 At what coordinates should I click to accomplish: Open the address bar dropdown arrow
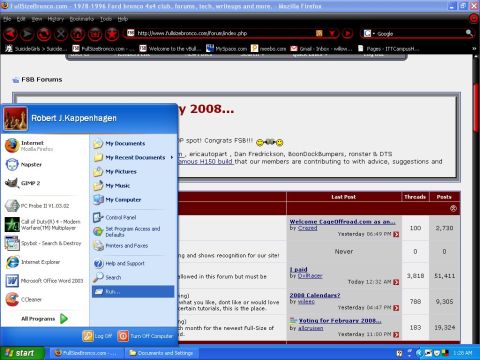[332, 33]
